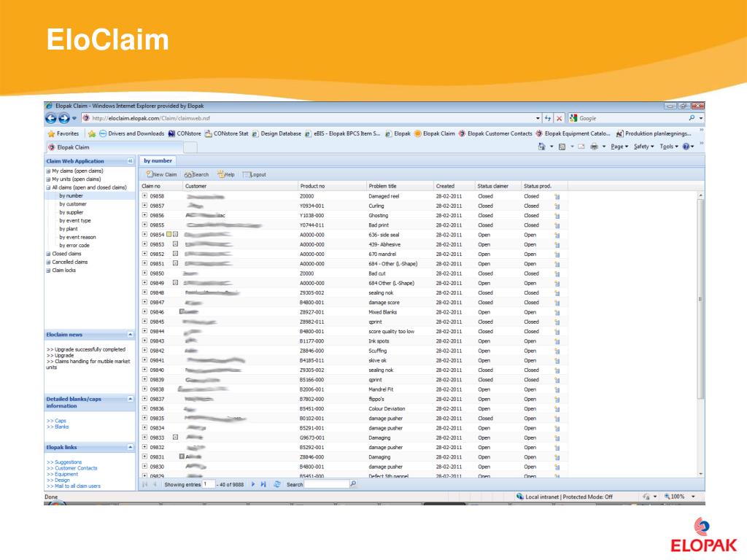Select 'by plant' view in tree
This screenshot has width=747, height=560.
click(68, 228)
